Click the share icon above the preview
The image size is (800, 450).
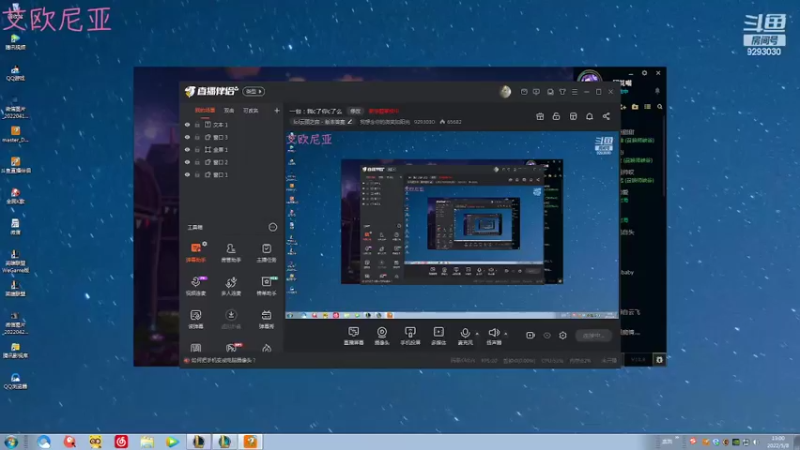(606, 116)
